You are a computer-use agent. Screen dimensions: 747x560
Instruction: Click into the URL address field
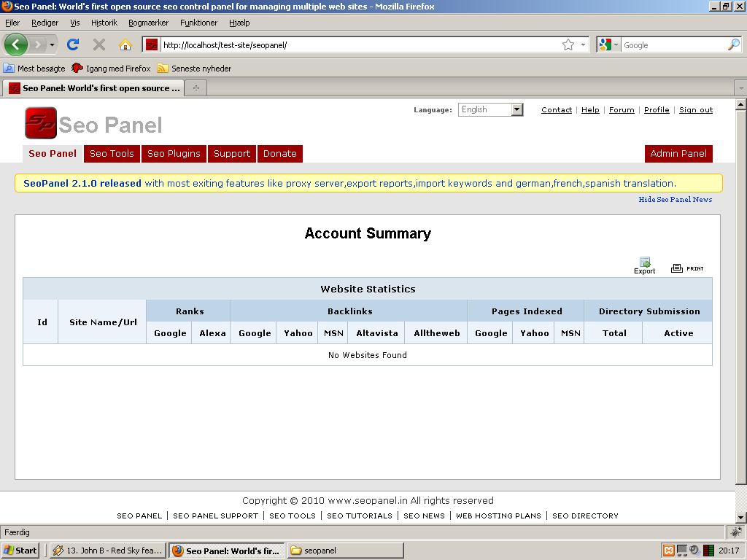point(360,45)
